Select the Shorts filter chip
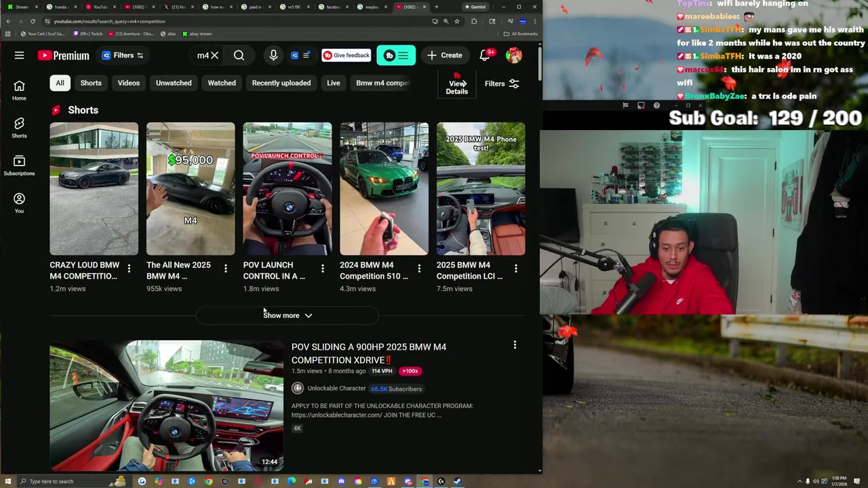The width and height of the screenshot is (868, 488). tap(91, 83)
